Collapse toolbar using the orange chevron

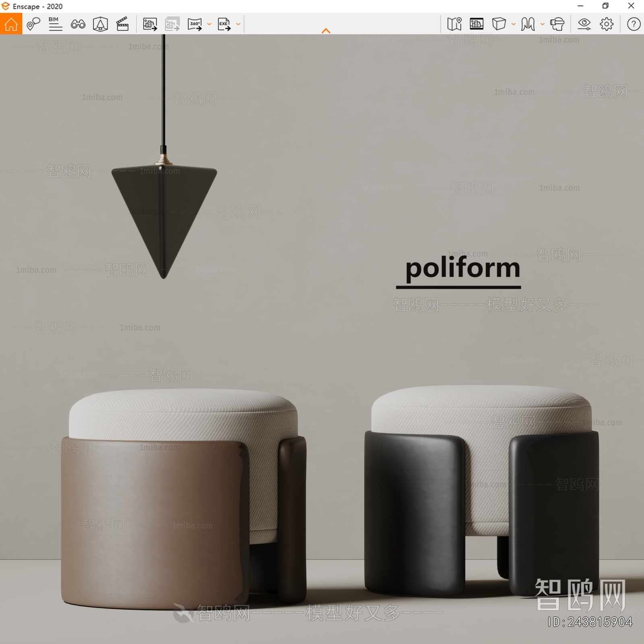[x=326, y=31]
